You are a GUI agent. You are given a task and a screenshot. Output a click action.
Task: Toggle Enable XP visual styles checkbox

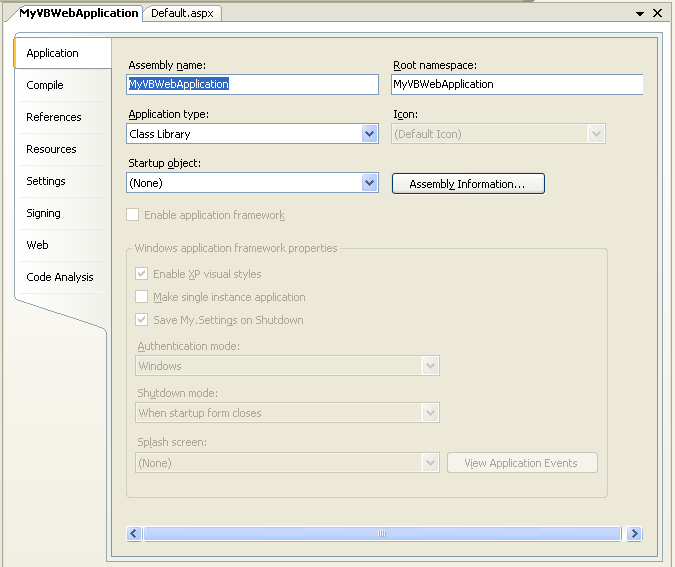(142, 274)
